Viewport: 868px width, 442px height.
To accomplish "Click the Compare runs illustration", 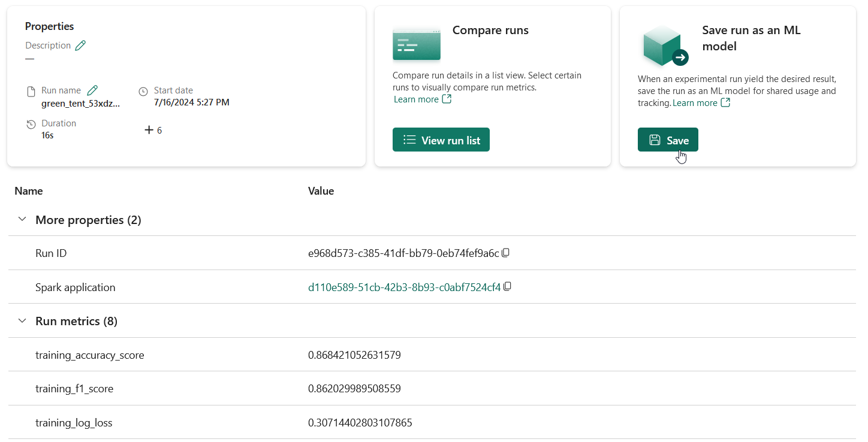I will 416,44.
